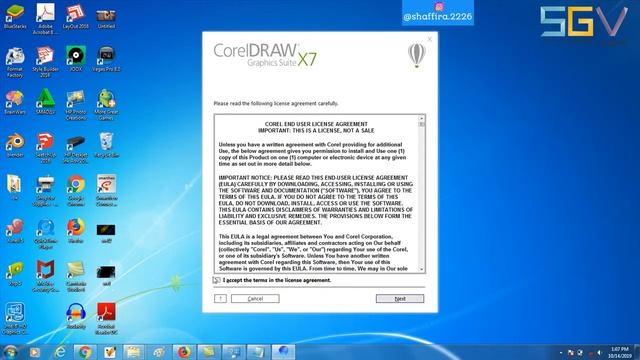Open Windows Start menu

coord(10,351)
